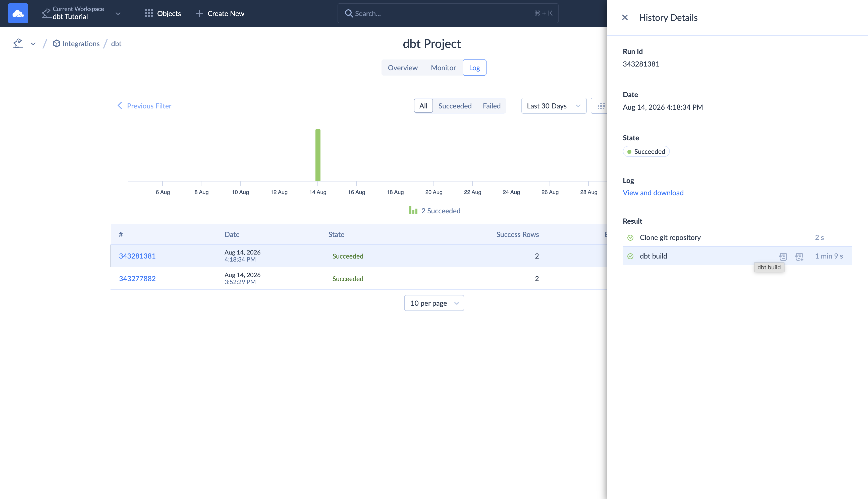868x499 pixels.
Task: Click the 4:18:34 PM date cell in the table
Action: pyautogui.click(x=242, y=256)
